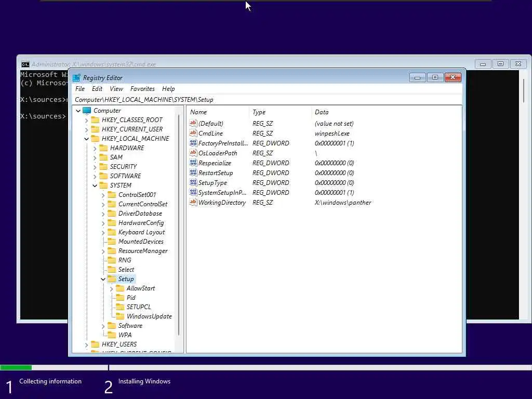Click the Respecialize DWORD value icon

coord(193,163)
